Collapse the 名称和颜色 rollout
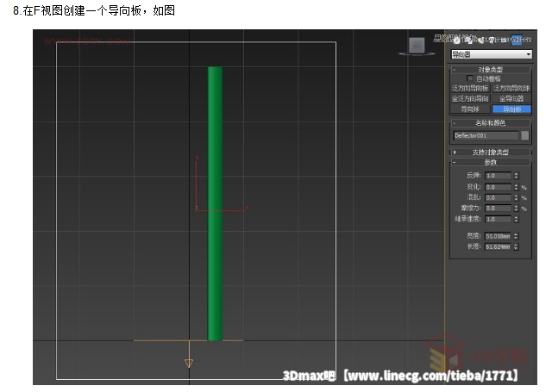The image size is (552, 392). tap(491, 122)
